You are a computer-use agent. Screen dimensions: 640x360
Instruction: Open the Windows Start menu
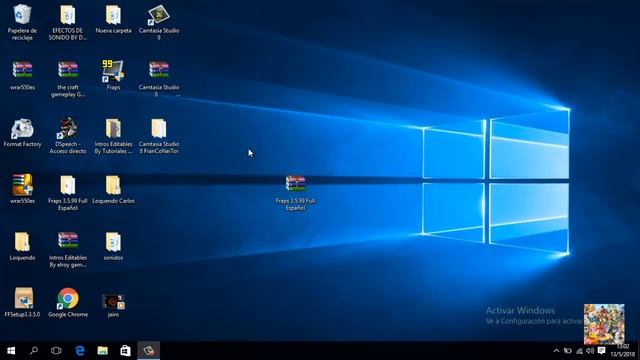11,351
